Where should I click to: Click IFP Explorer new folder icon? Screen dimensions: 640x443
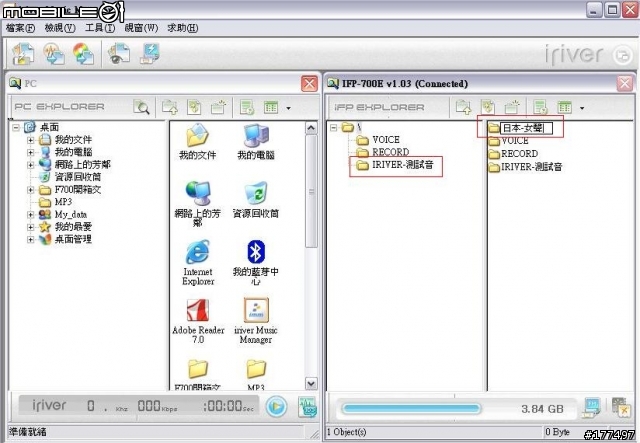click(x=512, y=107)
